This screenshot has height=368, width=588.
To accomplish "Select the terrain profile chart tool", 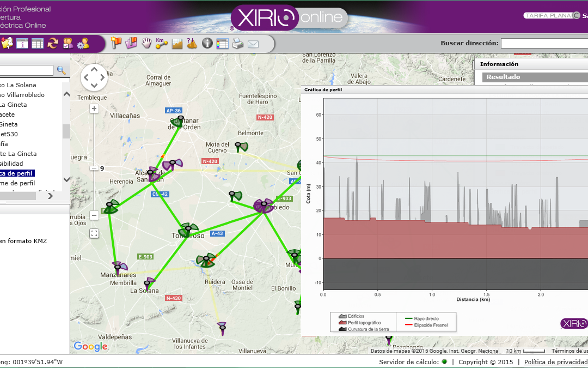I will [177, 44].
